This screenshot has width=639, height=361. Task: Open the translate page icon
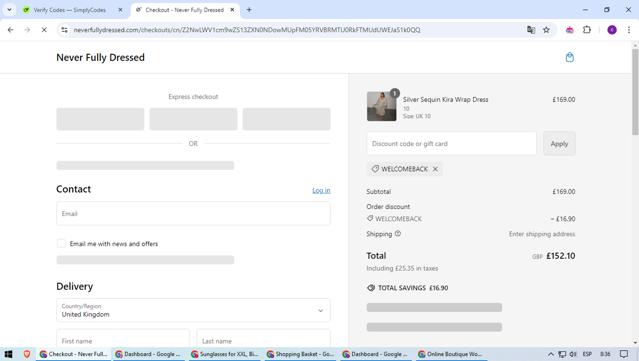click(x=531, y=30)
